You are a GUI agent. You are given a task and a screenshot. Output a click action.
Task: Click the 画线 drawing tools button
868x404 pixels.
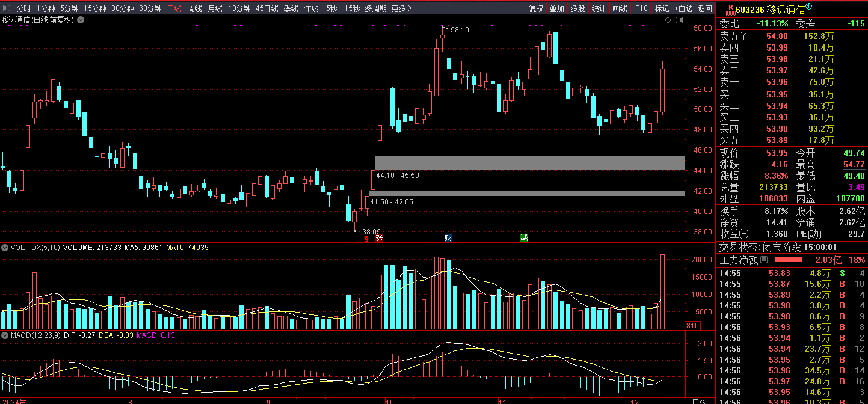tap(620, 8)
